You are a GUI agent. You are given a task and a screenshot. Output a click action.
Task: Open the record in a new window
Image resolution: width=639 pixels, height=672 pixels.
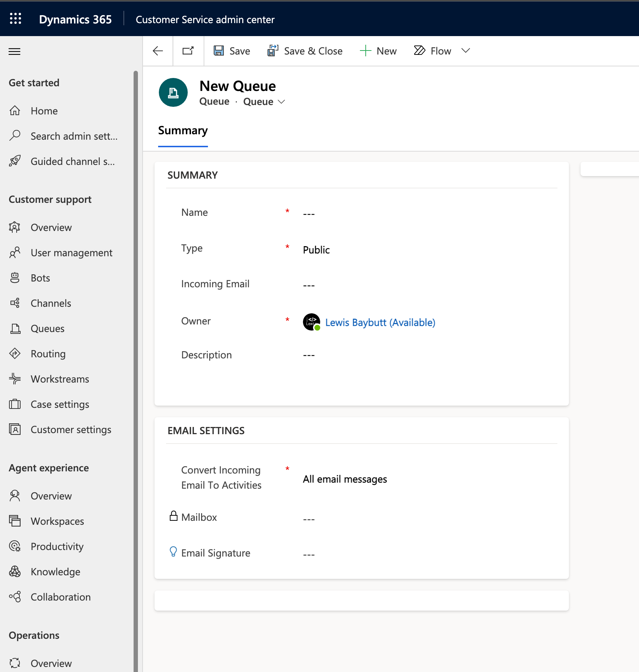(x=188, y=51)
